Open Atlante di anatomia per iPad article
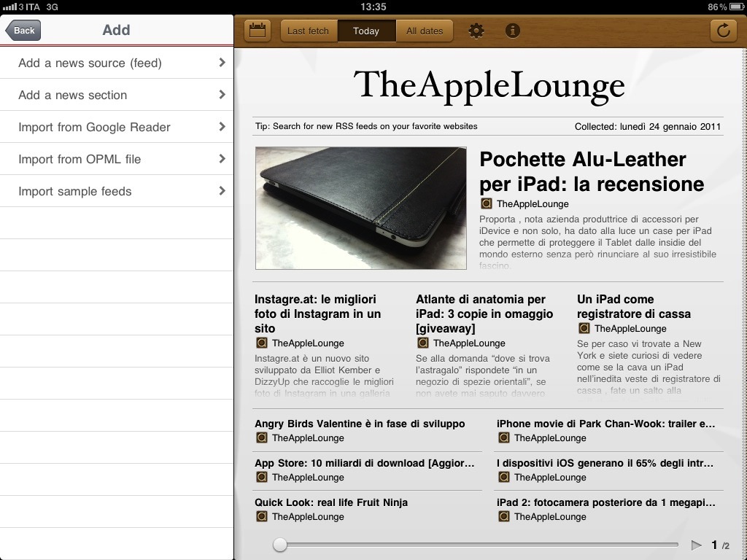The width and height of the screenshot is (747, 560). pyautogui.click(x=484, y=314)
